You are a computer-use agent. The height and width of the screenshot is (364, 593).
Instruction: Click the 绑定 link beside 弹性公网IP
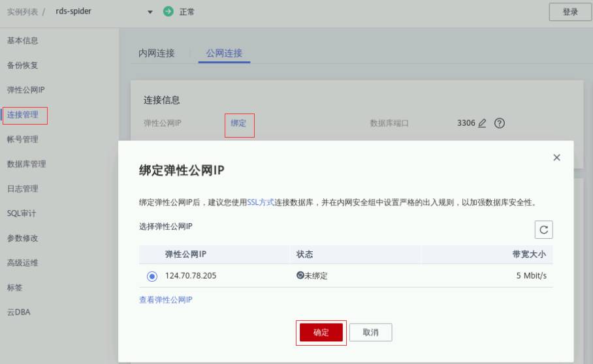[x=238, y=123]
